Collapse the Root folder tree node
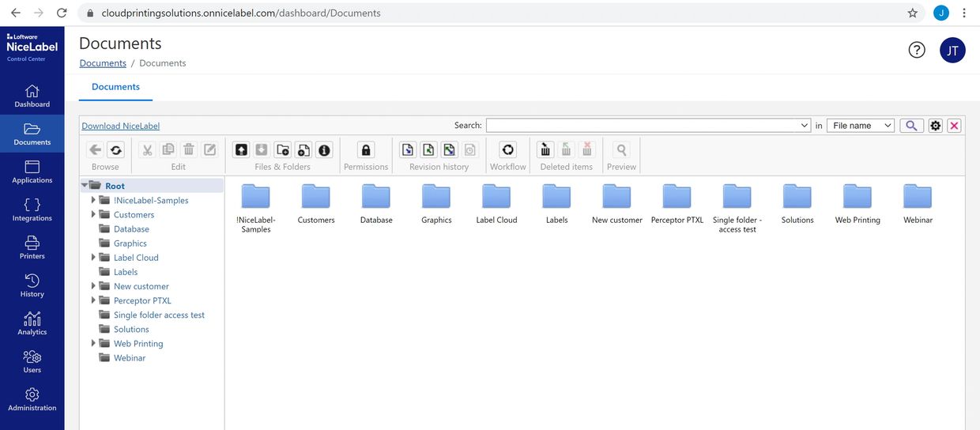980x430 pixels. 85,186
